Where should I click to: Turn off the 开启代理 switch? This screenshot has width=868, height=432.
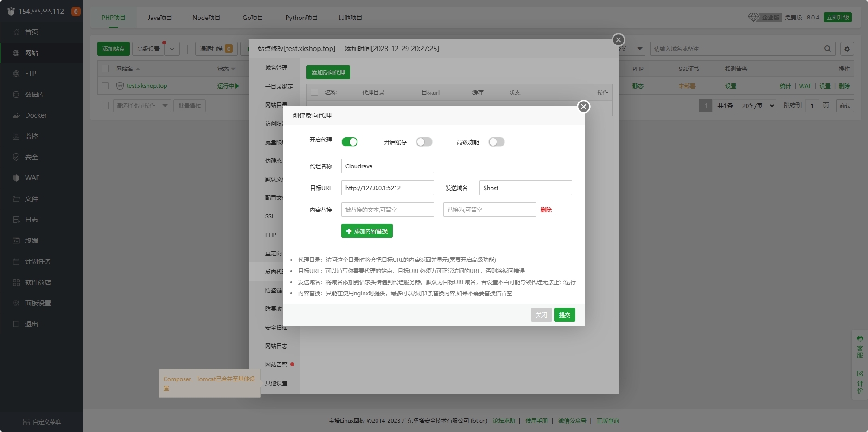pyautogui.click(x=350, y=142)
